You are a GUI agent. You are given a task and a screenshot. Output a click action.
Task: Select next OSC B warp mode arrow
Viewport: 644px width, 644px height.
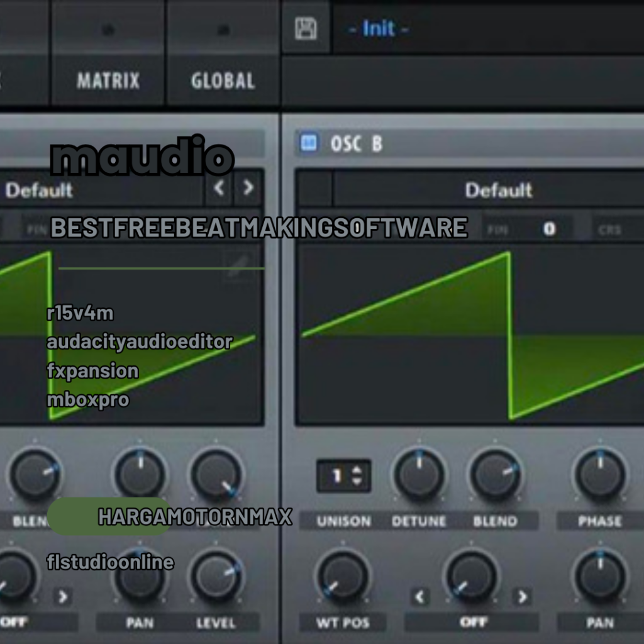click(523, 596)
